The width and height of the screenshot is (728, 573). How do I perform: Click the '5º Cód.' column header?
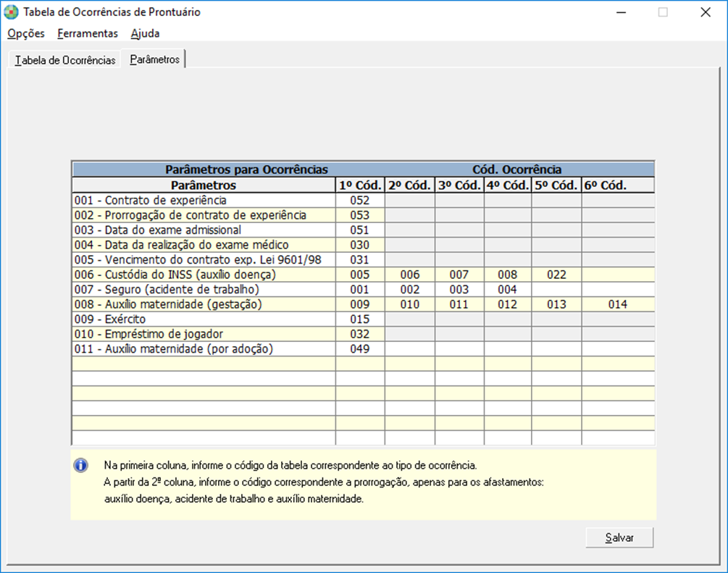[556, 185]
